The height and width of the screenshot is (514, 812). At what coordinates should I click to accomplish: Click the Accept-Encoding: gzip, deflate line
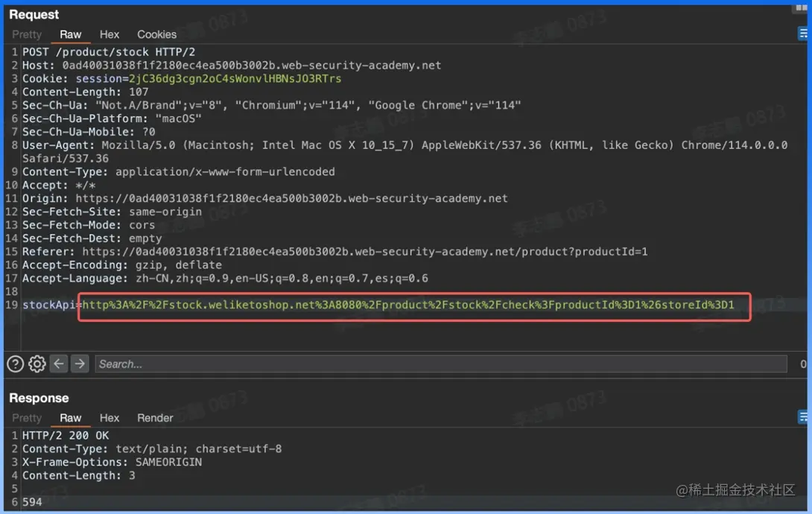point(121,265)
